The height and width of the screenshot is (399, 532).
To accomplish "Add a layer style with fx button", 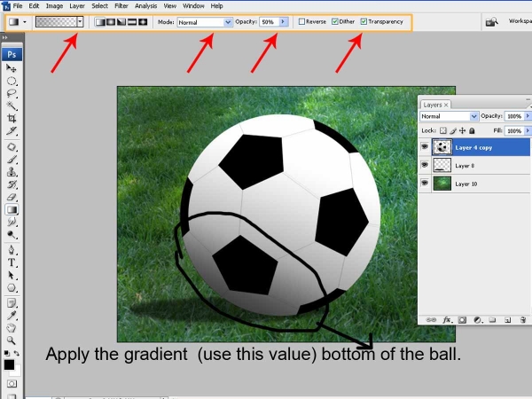I will click(447, 319).
